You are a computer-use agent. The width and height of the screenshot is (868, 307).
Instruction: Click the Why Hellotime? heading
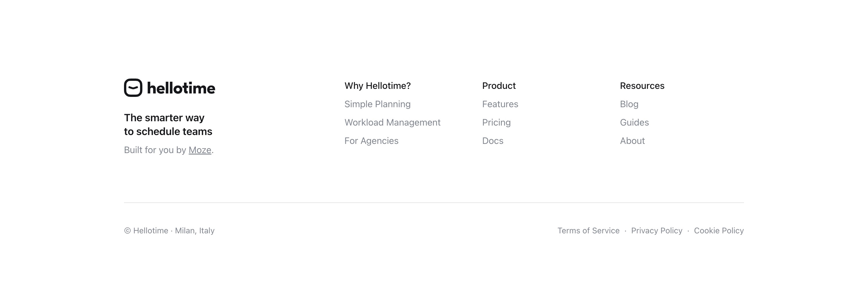(377, 86)
